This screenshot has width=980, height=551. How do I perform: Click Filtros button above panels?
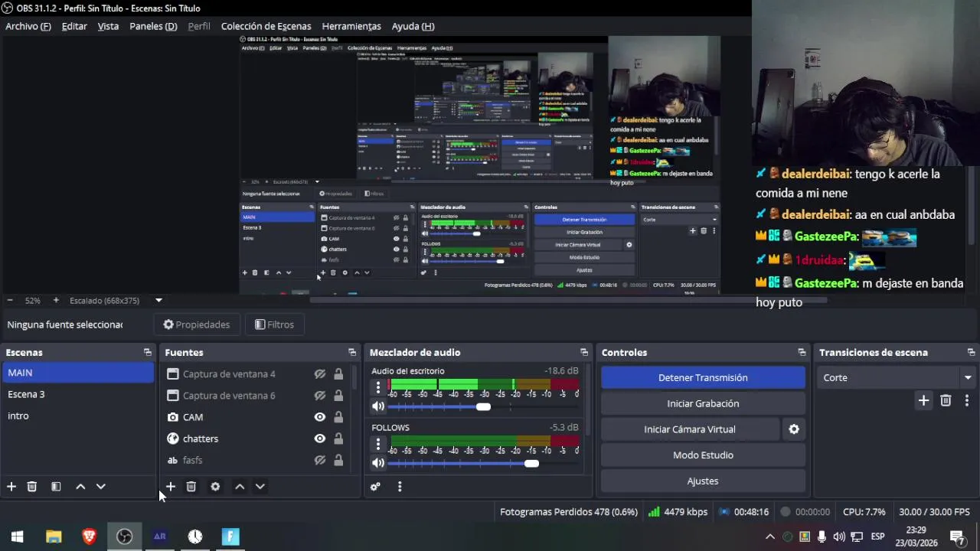[274, 324]
